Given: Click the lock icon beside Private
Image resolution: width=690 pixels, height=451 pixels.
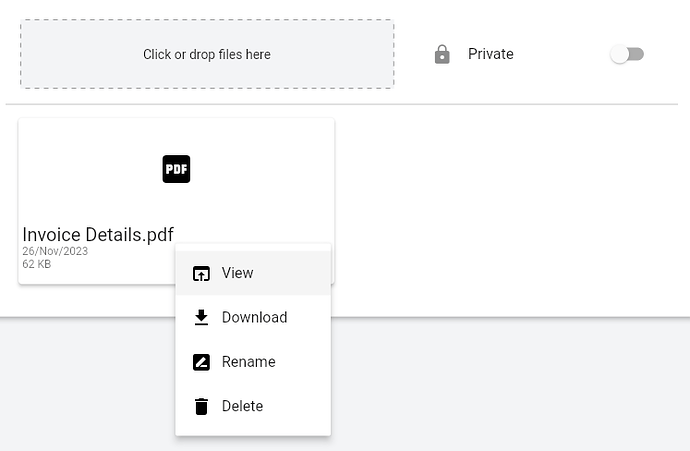Looking at the screenshot, I should coord(442,54).
